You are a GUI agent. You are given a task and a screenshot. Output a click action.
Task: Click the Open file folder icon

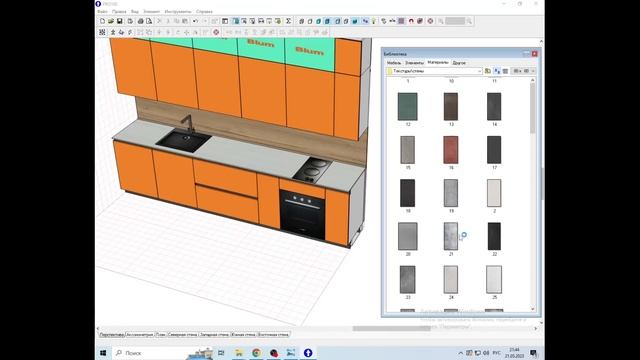111,21
